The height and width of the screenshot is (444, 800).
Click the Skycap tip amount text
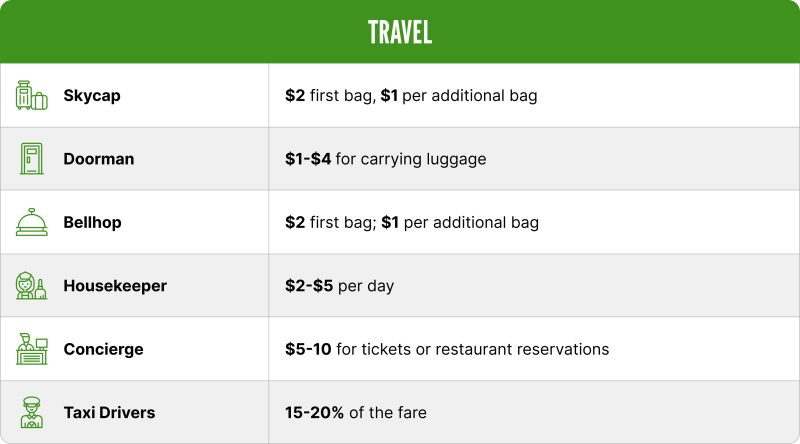pos(411,96)
